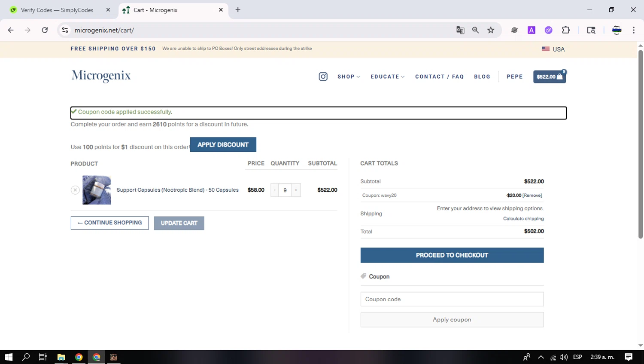644x364 pixels.
Task: Open Windows taskbar search
Action: point(26,357)
